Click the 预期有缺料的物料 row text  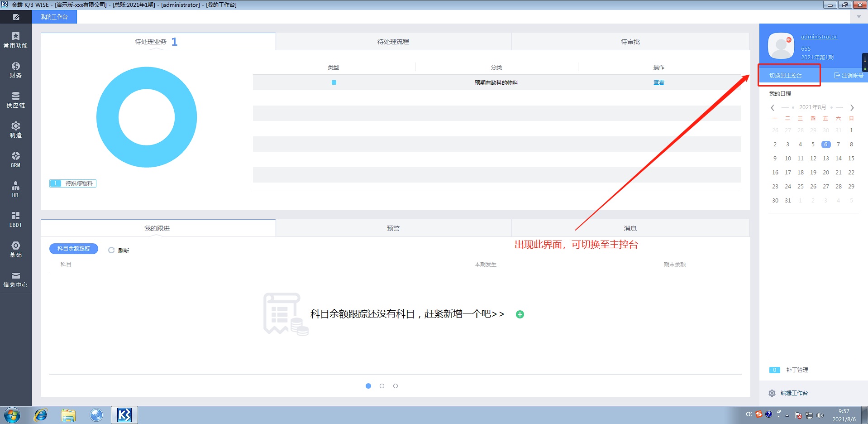[x=496, y=82]
